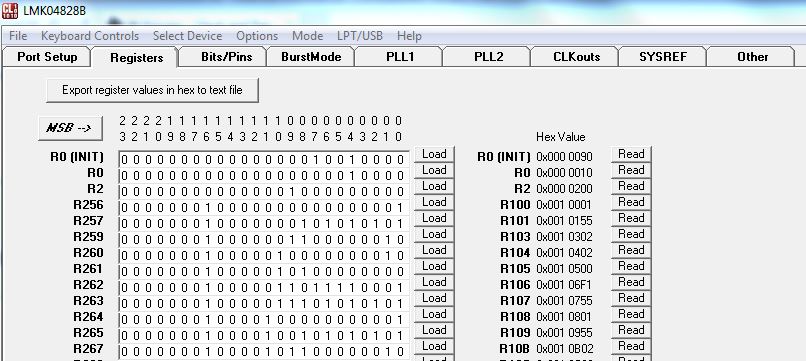806x361 pixels.
Task: Load the R260 register
Action: [x=434, y=250]
